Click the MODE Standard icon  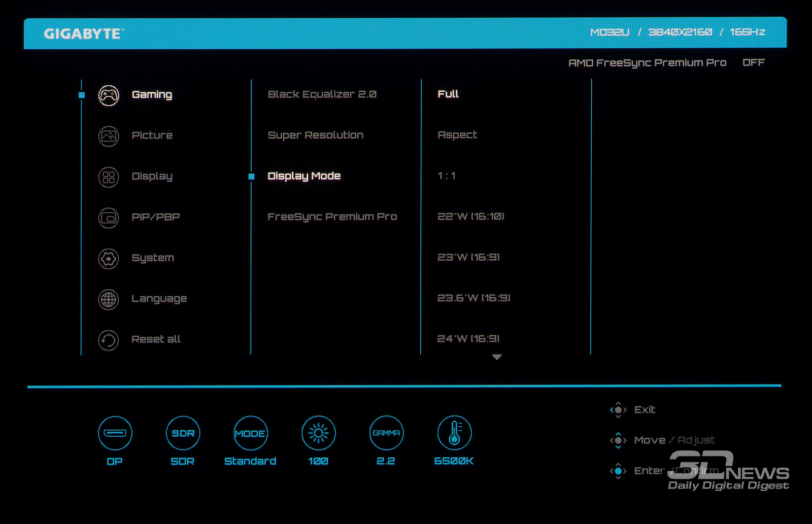pos(251,433)
